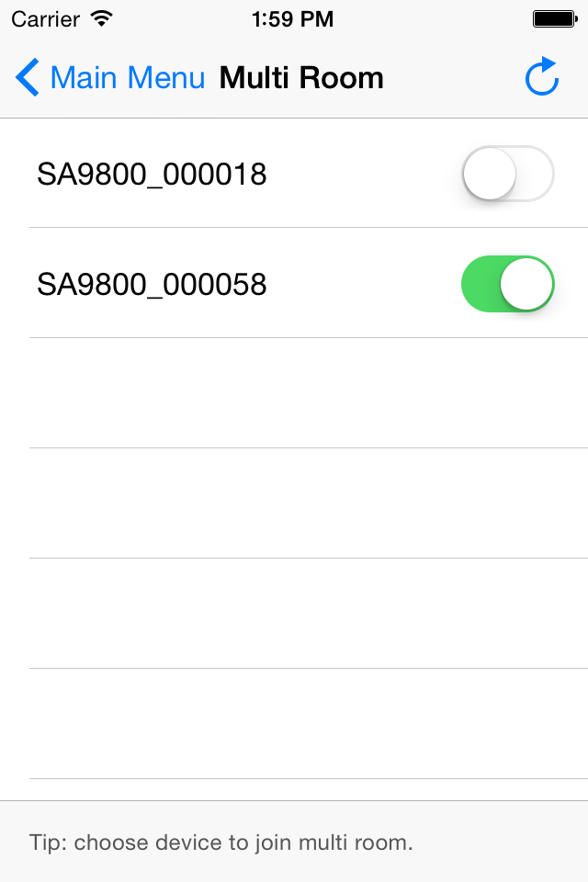
Task: Disable the SA9800_000058 multi room switch
Action: point(507,284)
